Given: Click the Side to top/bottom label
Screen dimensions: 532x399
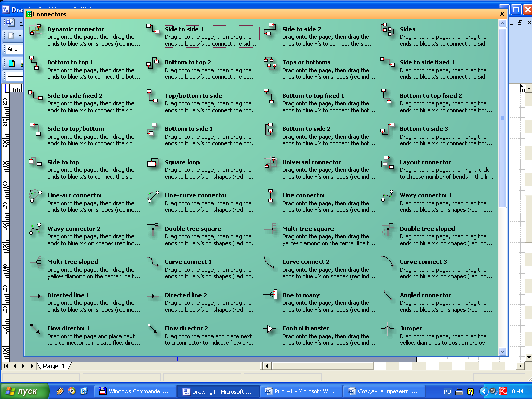Looking at the screenshot, I should [x=76, y=129].
